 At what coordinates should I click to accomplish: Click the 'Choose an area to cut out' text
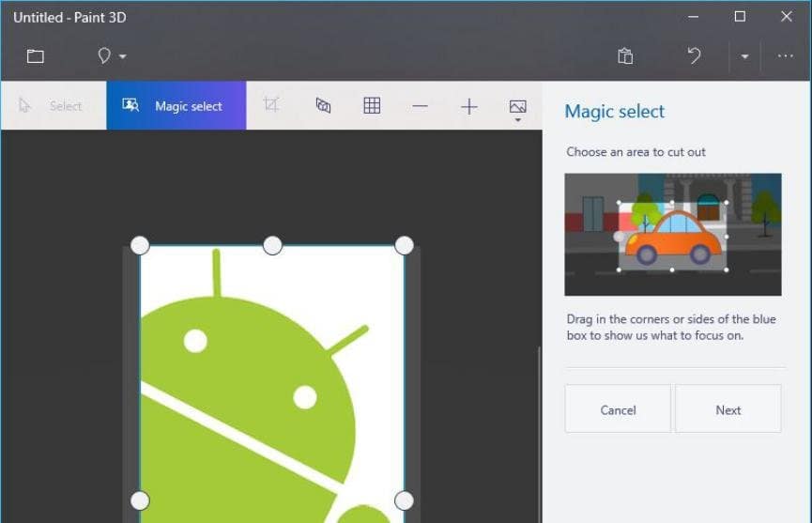(636, 152)
